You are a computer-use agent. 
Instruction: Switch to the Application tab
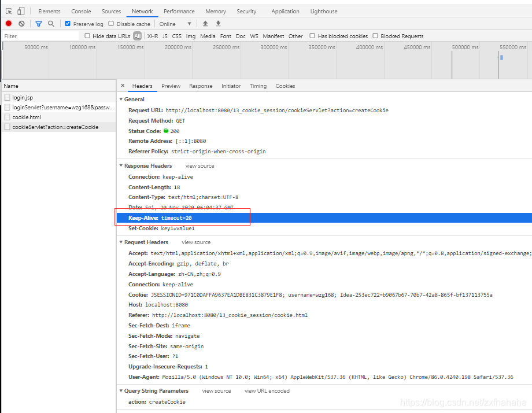click(285, 11)
